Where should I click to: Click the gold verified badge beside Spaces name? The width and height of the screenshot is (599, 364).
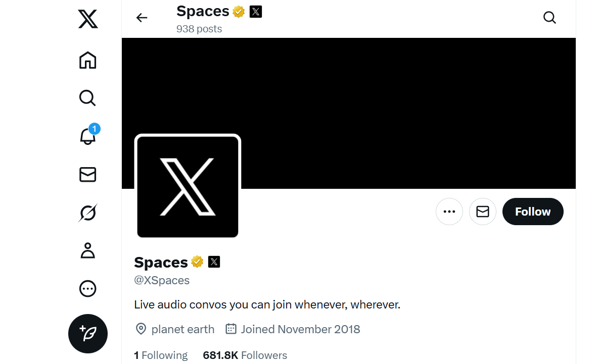197,262
